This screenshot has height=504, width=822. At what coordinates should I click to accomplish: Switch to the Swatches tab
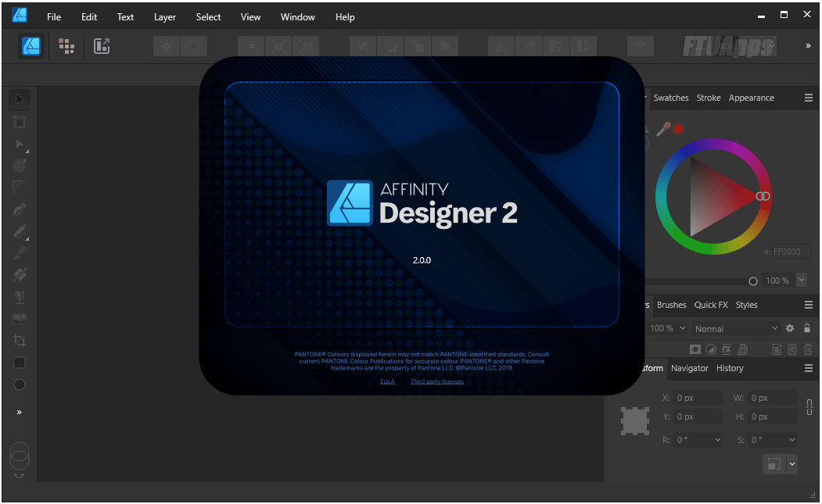[x=671, y=98]
